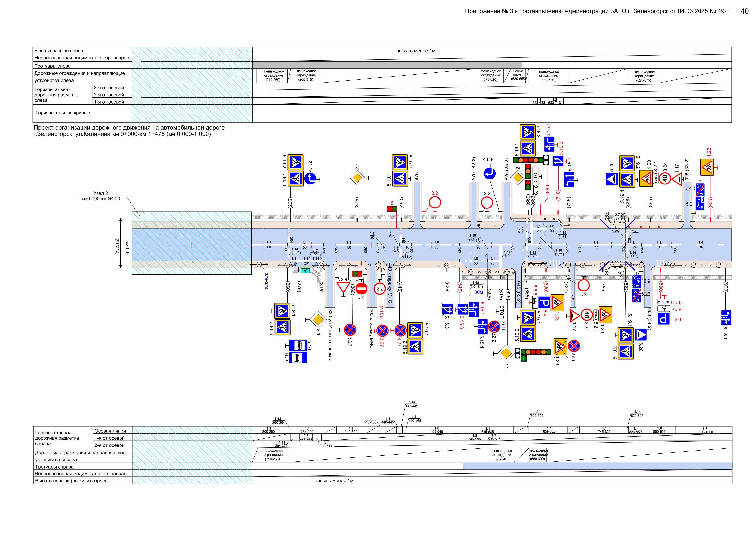Click the gray bar in Тротуары слева row

point(387,65)
